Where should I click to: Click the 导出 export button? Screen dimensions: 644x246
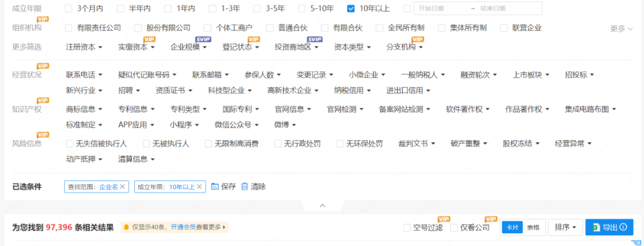click(x=609, y=227)
